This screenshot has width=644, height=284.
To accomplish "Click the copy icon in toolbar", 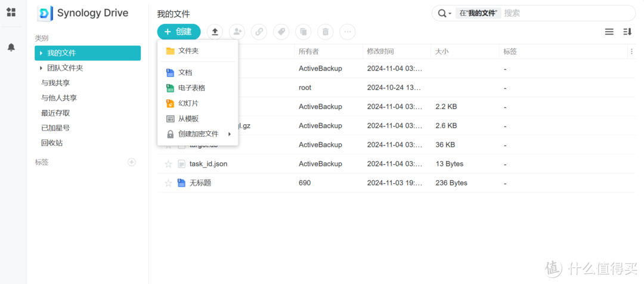I will [303, 32].
